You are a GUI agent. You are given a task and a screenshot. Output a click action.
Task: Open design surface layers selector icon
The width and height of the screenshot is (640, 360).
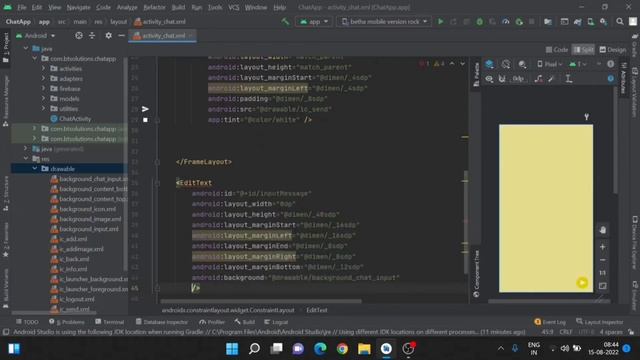489,64
